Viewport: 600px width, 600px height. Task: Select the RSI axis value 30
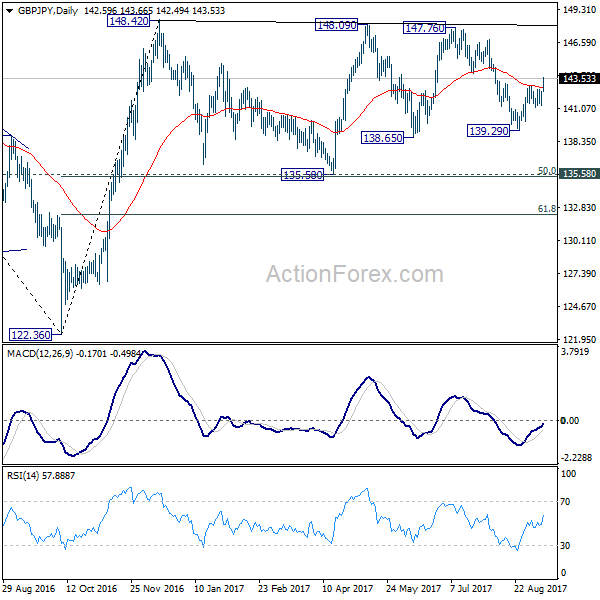[565, 546]
